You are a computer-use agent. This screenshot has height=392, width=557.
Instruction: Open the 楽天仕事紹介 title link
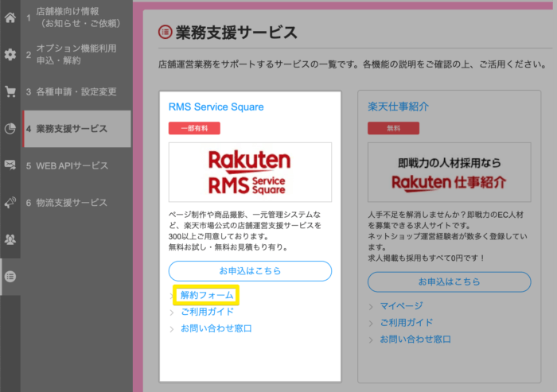(x=398, y=107)
